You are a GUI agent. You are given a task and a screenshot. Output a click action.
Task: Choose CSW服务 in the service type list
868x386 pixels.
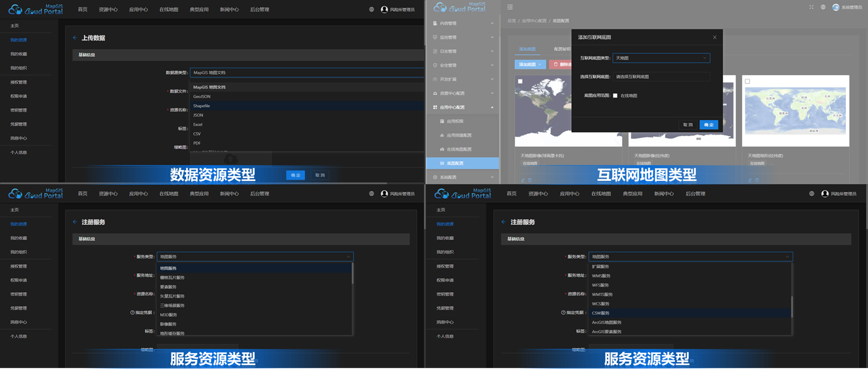(689, 313)
